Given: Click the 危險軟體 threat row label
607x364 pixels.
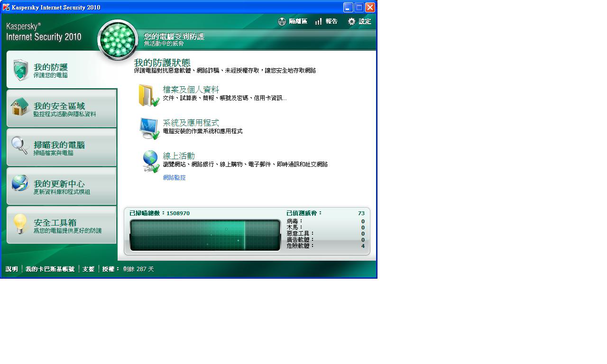Looking at the screenshot, I should [x=300, y=246].
